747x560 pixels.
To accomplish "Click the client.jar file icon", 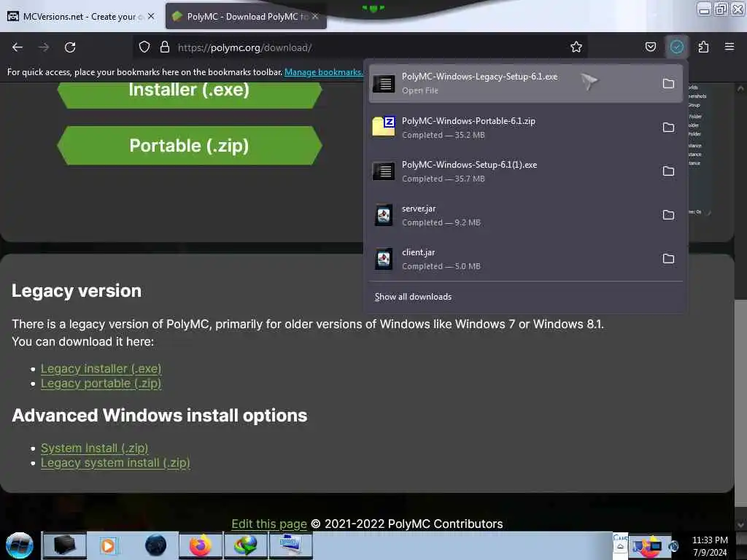I will pyautogui.click(x=384, y=259).
